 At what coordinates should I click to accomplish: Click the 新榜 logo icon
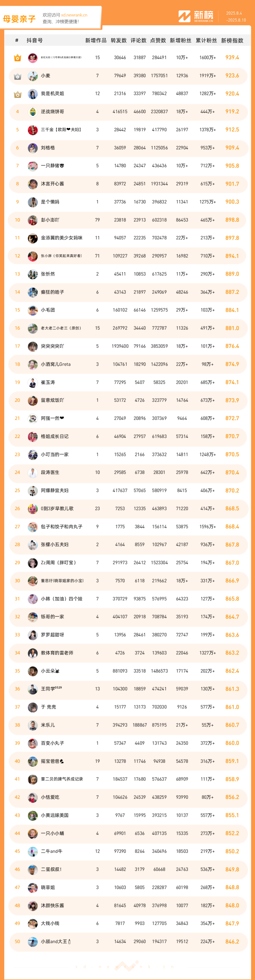coord(184,16)
